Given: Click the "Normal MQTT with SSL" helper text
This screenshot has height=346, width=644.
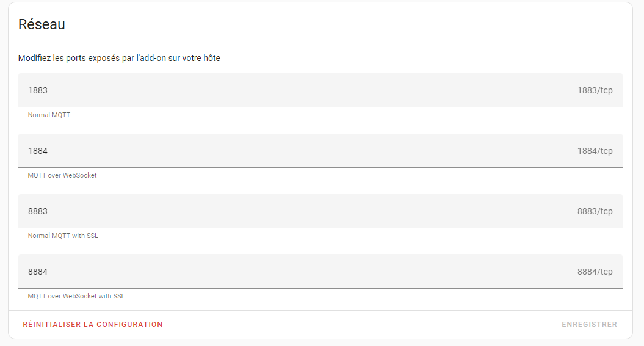Looking at the screenshot, I should pos(63,236).
